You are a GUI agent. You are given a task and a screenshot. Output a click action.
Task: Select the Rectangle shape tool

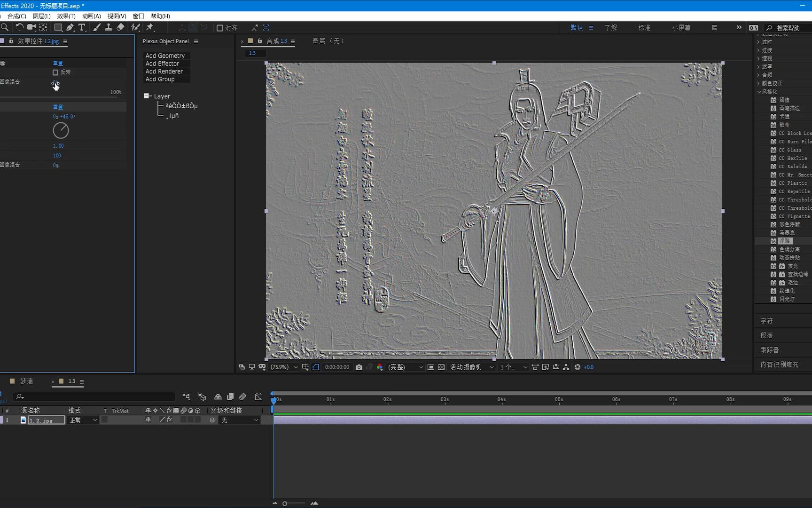click(58, 27)
